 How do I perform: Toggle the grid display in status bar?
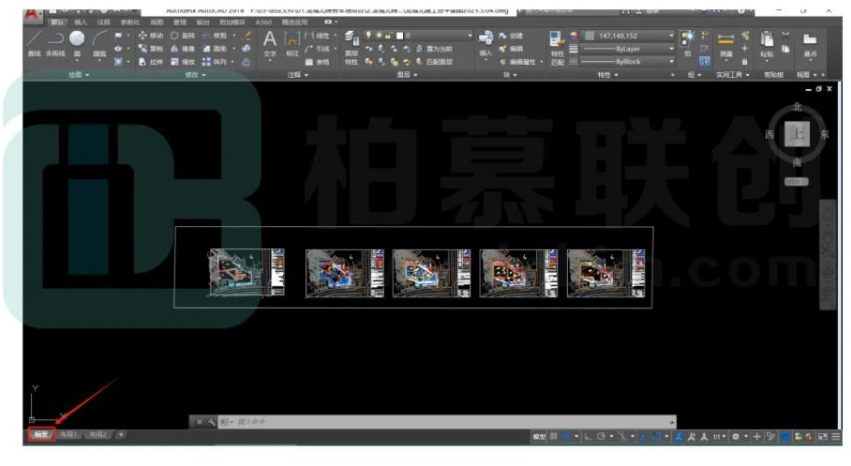click(553, 436)
